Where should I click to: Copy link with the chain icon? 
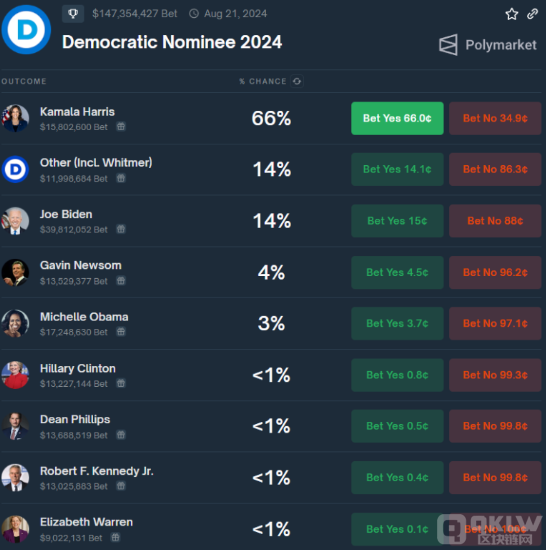click(532, 14)
